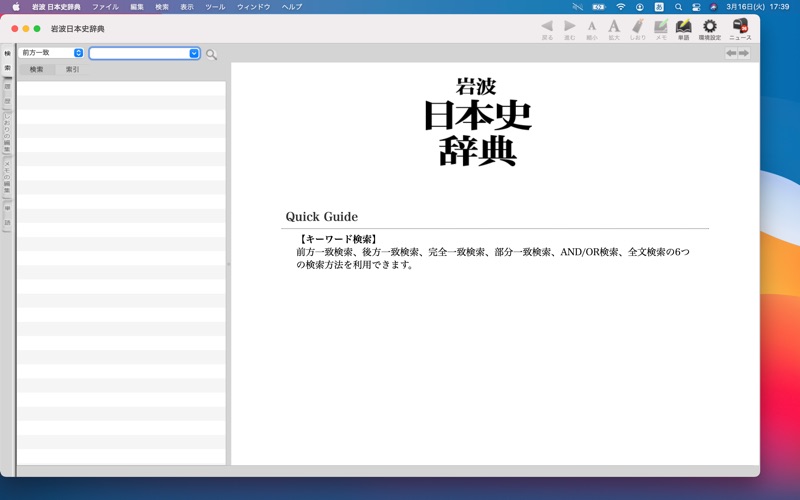Open the 前方一致 search mode dropdown

click(x=51, y=53)
